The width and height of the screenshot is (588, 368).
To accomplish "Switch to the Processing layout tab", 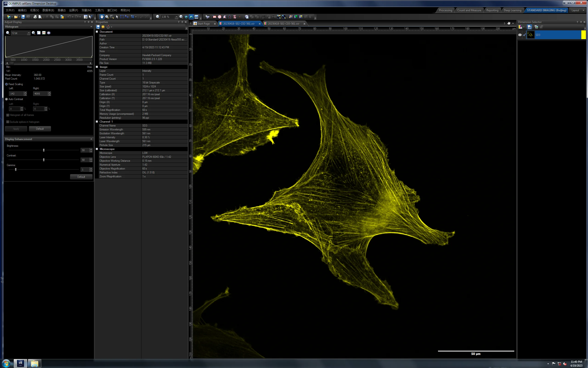I will click(x=445, y=10).
